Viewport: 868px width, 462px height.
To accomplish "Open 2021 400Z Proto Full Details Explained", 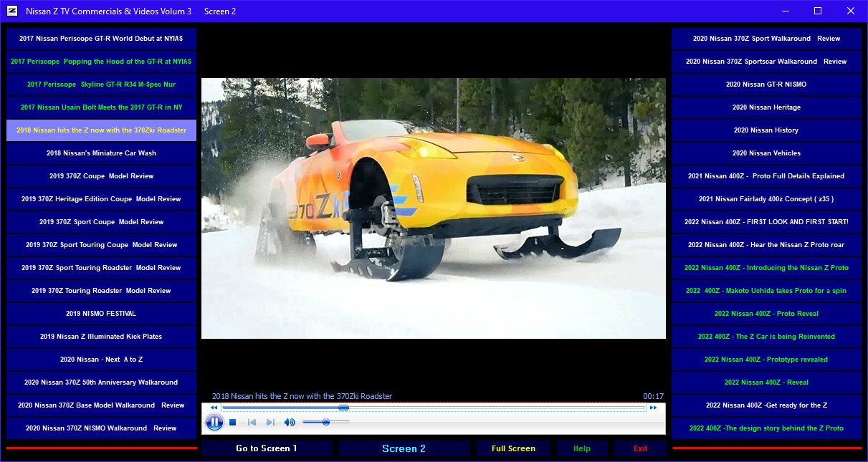I will tap(766, 176).
